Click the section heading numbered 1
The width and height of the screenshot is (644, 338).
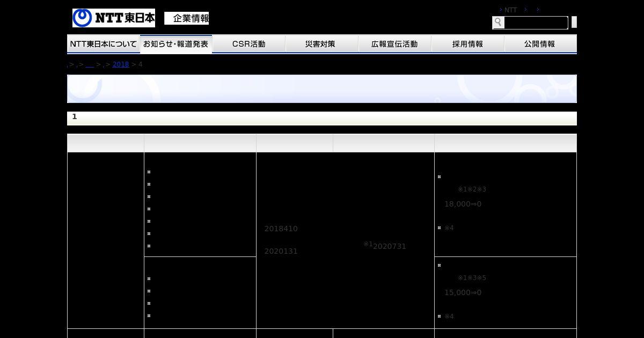322,118
